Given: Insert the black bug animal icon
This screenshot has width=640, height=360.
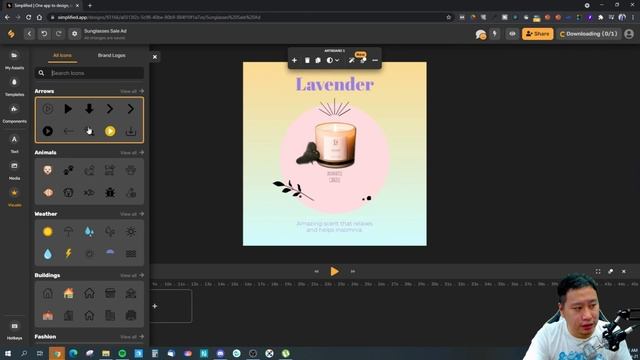Looking at the screenshot, I should (x=110, y=192).
